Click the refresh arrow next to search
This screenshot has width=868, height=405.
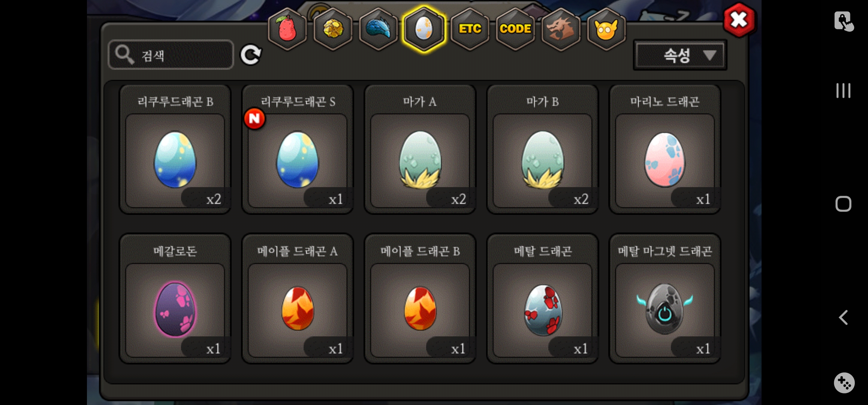click(251, 55)
